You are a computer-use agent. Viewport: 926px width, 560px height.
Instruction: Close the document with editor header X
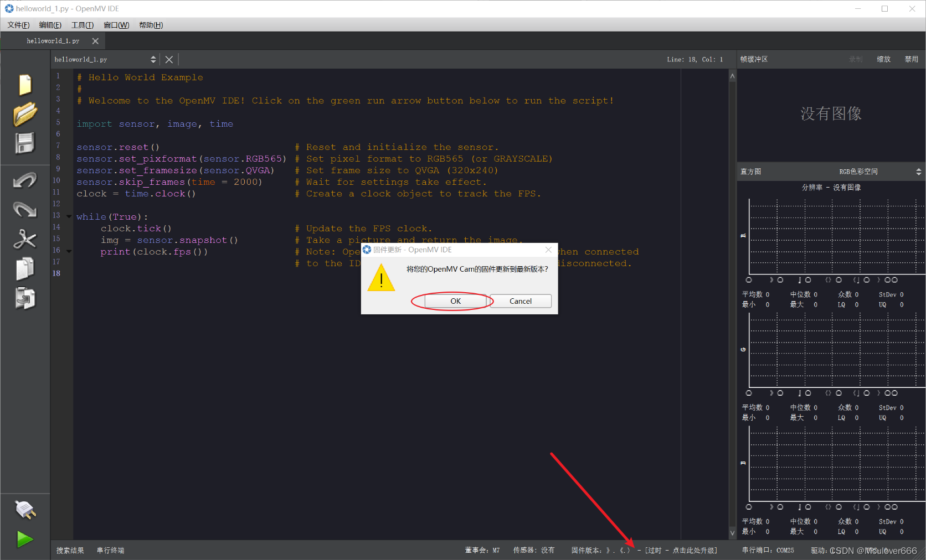[x=169, y=59]
